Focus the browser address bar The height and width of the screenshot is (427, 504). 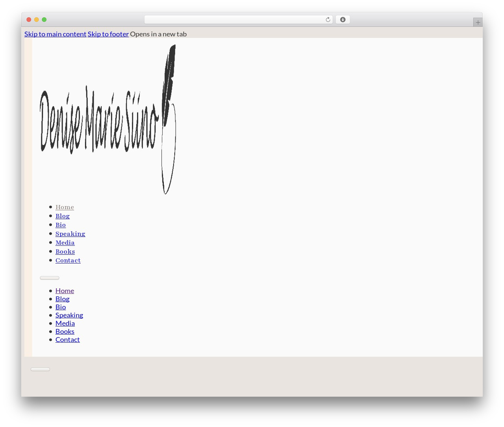[238, 20]
